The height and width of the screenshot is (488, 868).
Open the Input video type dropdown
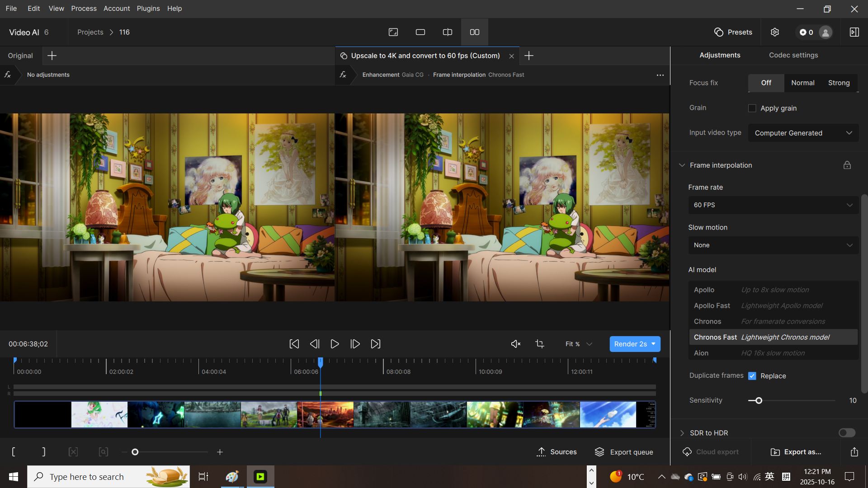coord(803,133)
